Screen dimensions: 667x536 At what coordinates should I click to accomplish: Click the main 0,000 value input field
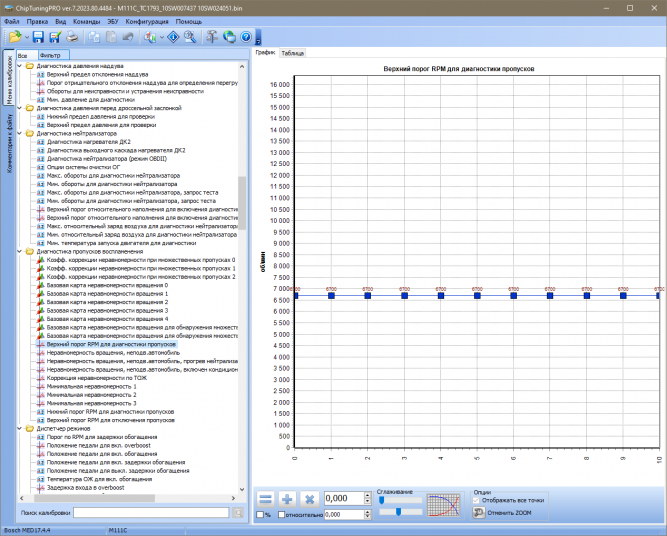coord(344,498)
